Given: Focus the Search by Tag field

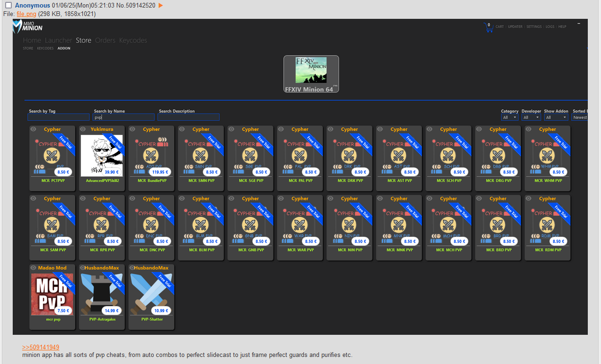Looking at the screenshot, I should tap(58, 117).
